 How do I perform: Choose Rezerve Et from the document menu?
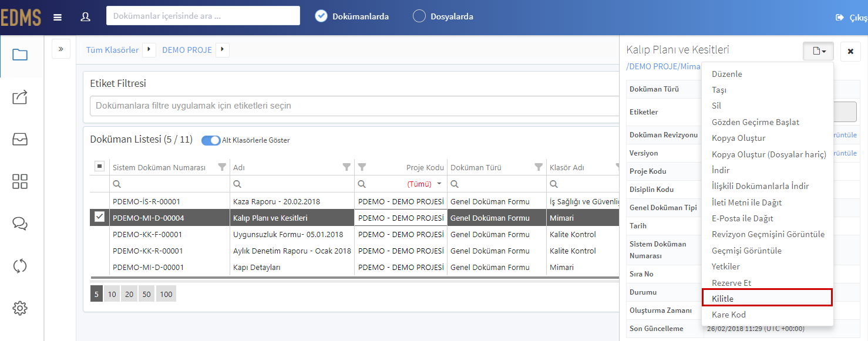pos(768,283)
